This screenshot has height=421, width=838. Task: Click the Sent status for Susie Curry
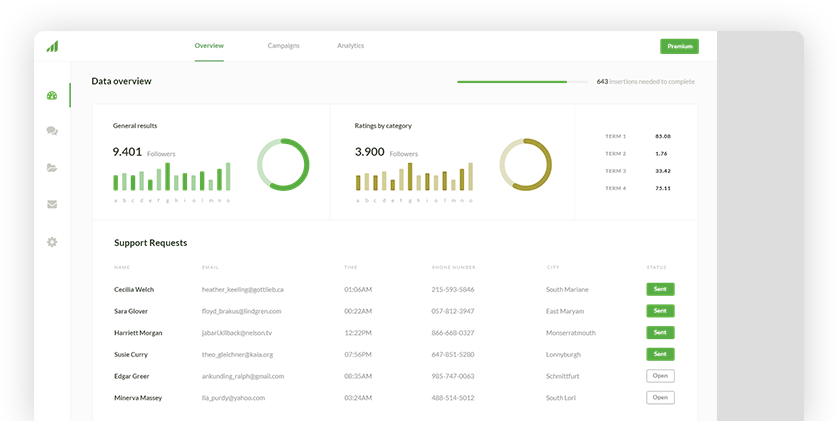(x=660, y=354)
